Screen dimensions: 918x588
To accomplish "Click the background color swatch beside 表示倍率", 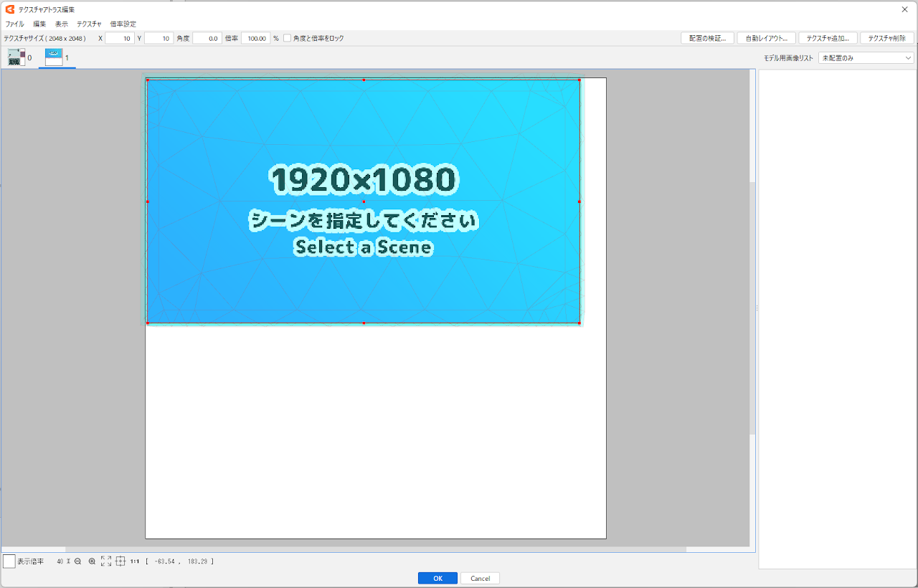I will 9,561.
